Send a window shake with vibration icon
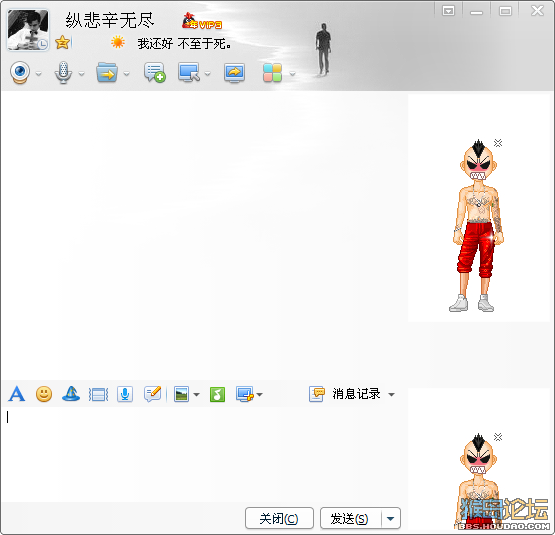This screenshot has height=535, width=555. [98, 394]
